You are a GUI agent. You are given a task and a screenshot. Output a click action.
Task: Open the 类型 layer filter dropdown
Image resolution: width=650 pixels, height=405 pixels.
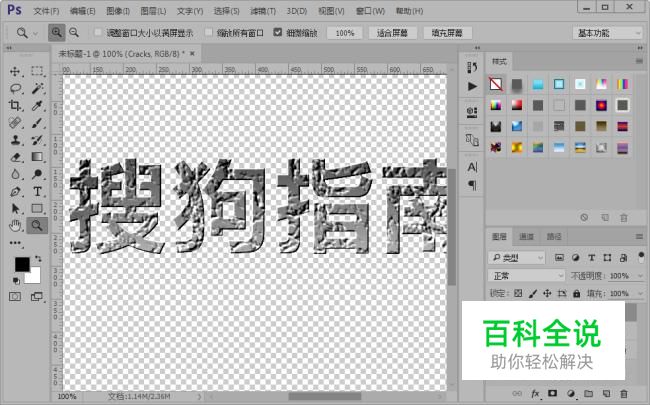[516, 258]
